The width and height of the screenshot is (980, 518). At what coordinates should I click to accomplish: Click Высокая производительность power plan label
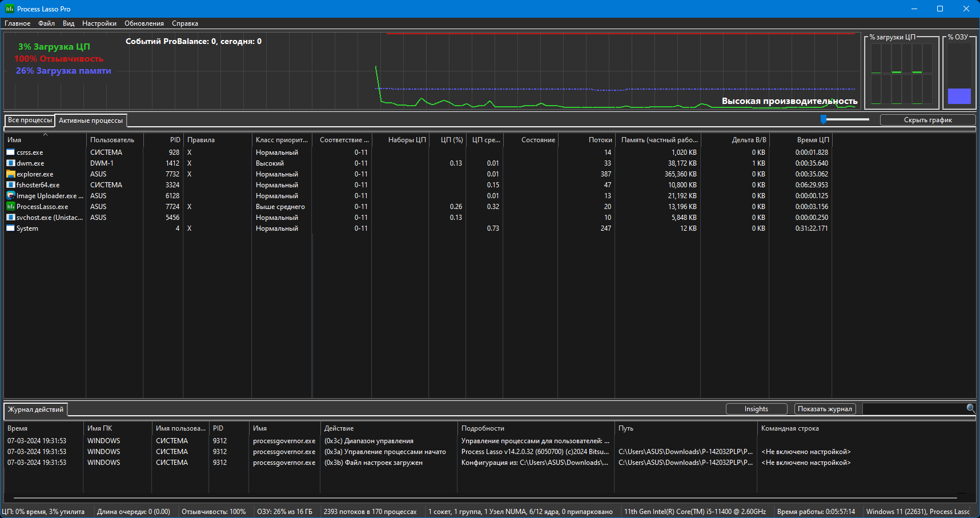click(x=790, y=101)
